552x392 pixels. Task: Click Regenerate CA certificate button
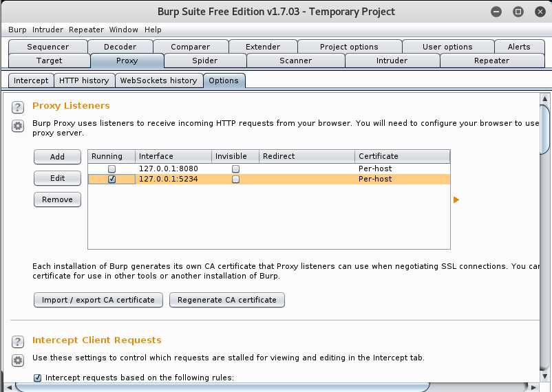[x=227, y=300]
